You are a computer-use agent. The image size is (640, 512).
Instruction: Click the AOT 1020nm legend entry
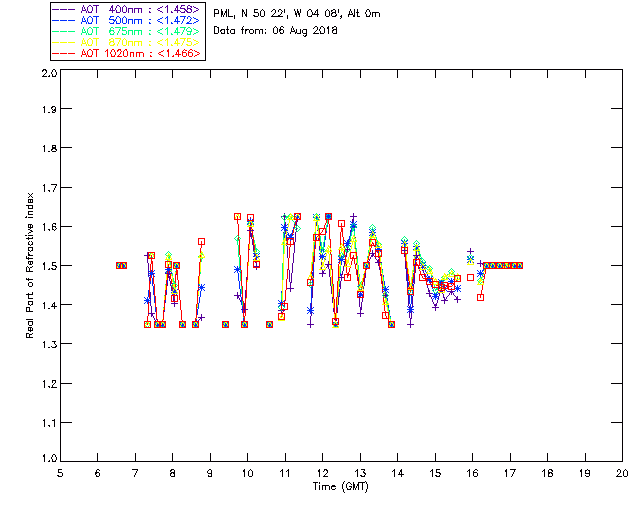click(126, 53)
